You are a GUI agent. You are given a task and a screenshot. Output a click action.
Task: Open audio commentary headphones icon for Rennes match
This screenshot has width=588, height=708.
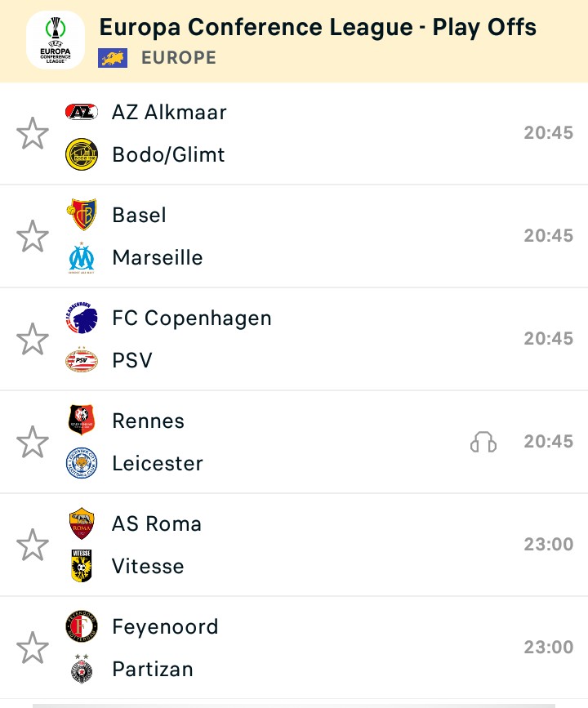[483, 442]
